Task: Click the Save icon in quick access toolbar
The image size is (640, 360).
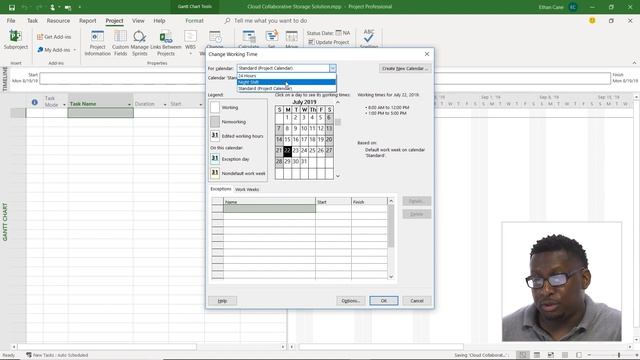Action: point(12,7)
